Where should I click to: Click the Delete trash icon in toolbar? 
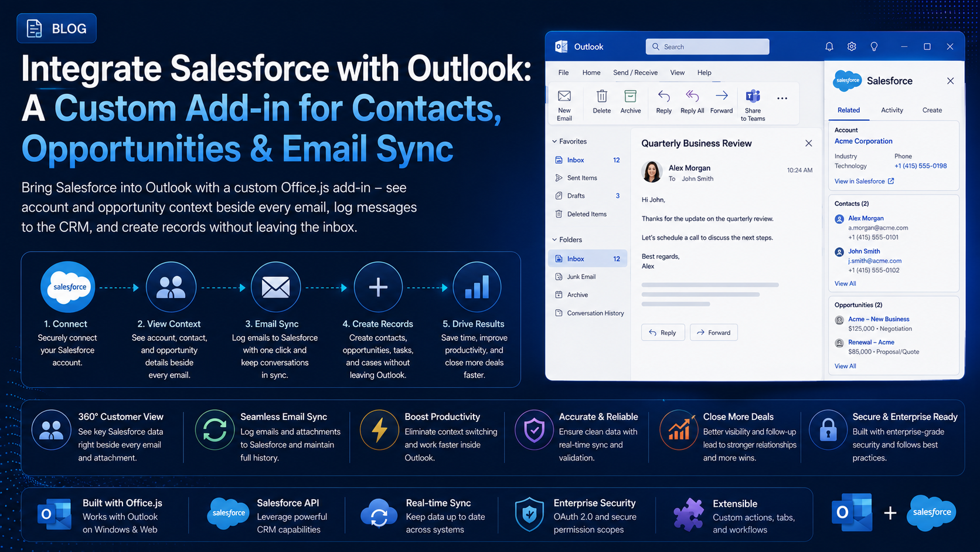pos(601,96)
